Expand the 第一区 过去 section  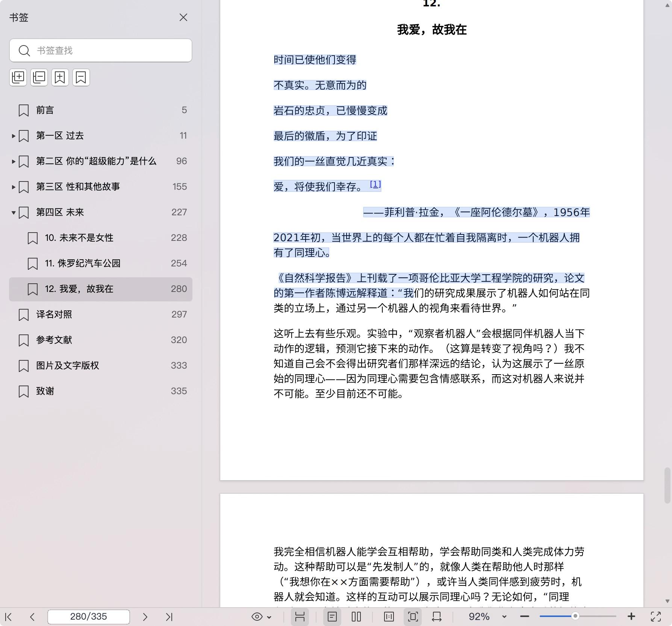point(14,136)
